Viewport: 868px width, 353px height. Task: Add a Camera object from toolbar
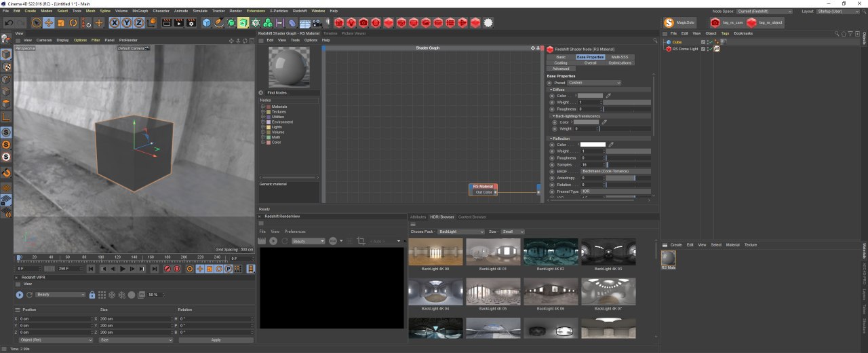coord(317,22)
